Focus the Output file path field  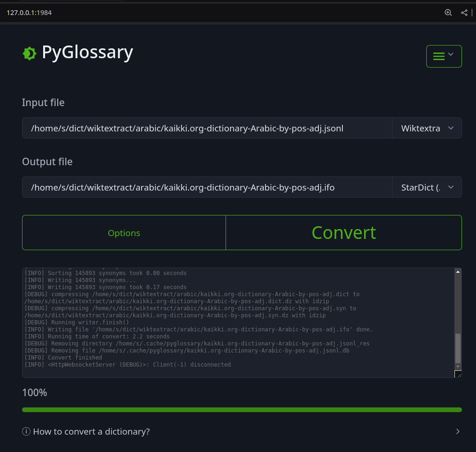pos(207,187)
